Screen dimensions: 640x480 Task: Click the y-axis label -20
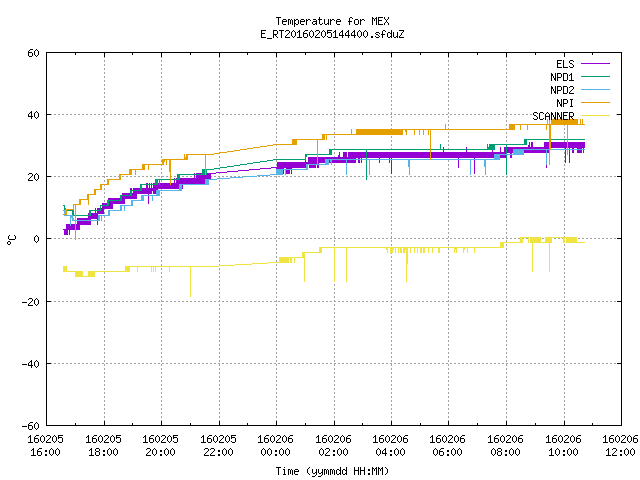tap(31, 302)
